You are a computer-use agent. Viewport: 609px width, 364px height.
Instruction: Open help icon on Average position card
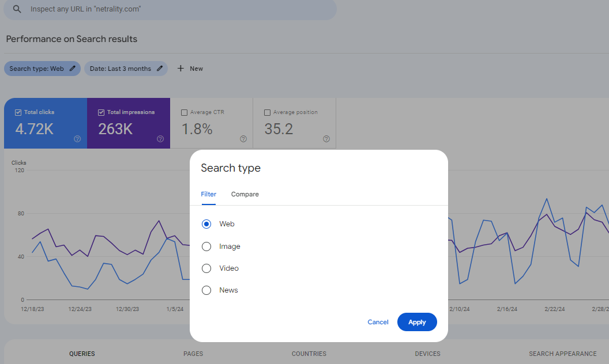coord(326,139)
